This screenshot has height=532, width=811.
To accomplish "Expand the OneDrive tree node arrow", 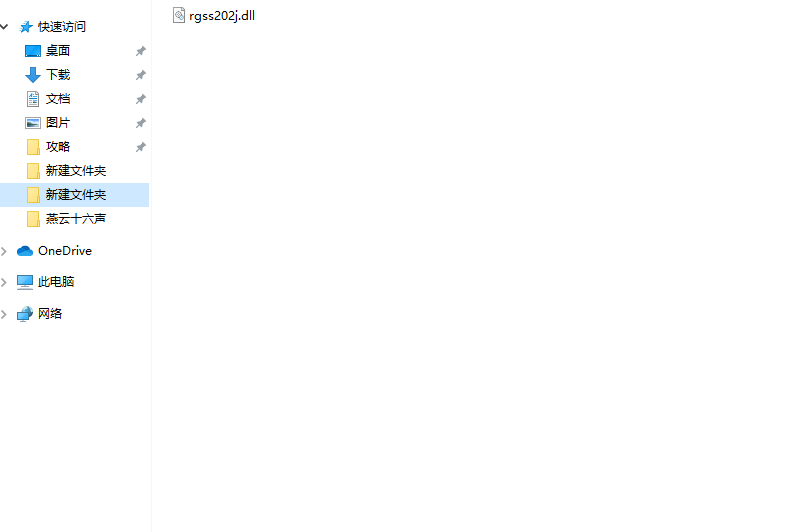I will [x=4, y=251].
